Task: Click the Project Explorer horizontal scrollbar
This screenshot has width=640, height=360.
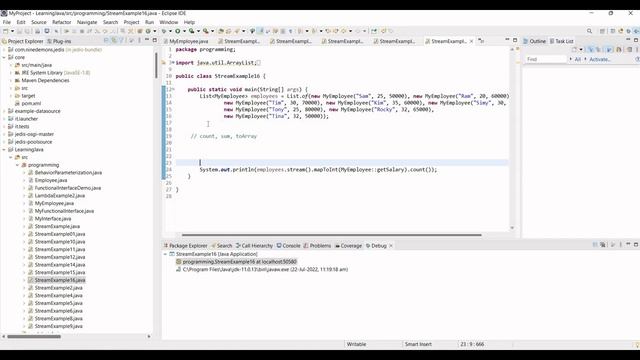Action: click(34, 337)
